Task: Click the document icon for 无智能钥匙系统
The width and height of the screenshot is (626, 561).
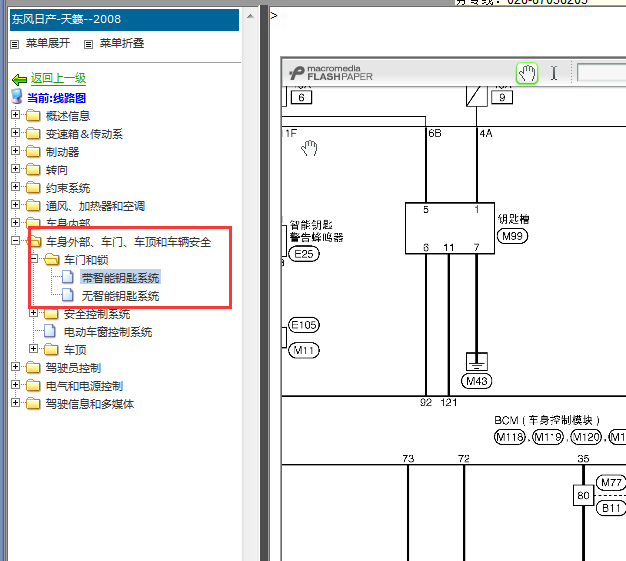Action: 68,295
